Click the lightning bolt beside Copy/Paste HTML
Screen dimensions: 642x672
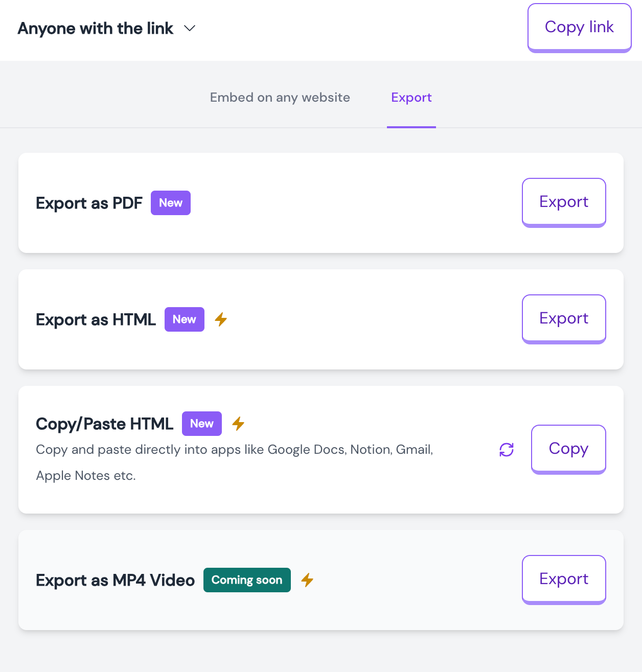point(238,424)
